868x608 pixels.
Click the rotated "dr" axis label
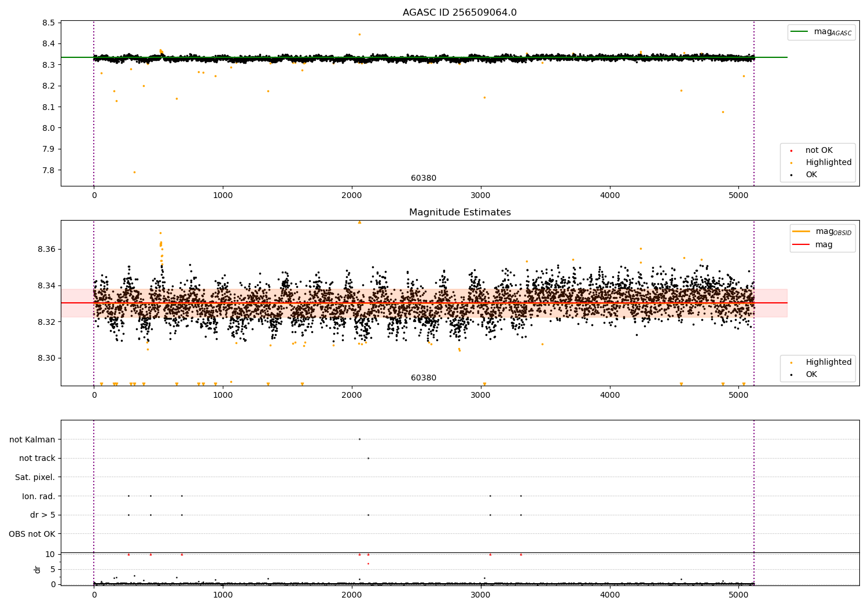[38, 569]
